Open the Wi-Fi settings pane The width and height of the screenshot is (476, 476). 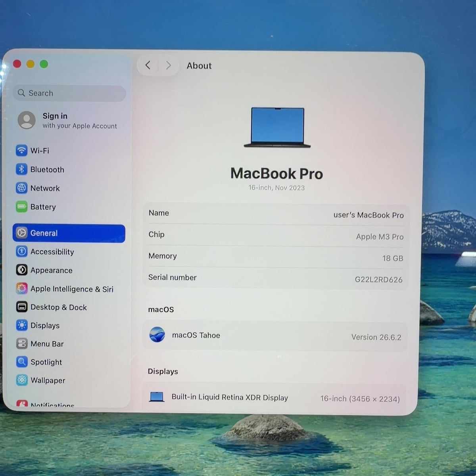click(69, 151)
